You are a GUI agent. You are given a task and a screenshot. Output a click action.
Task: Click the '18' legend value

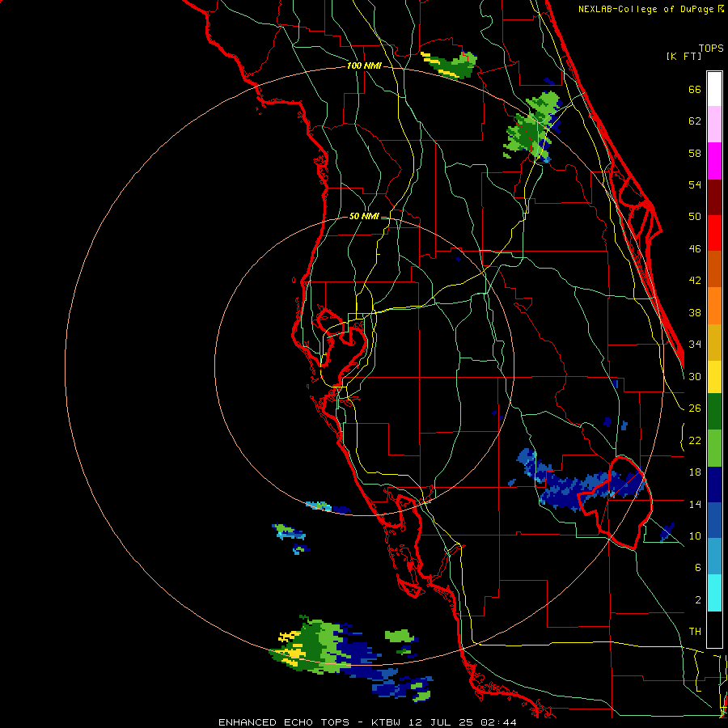(695, 472)
